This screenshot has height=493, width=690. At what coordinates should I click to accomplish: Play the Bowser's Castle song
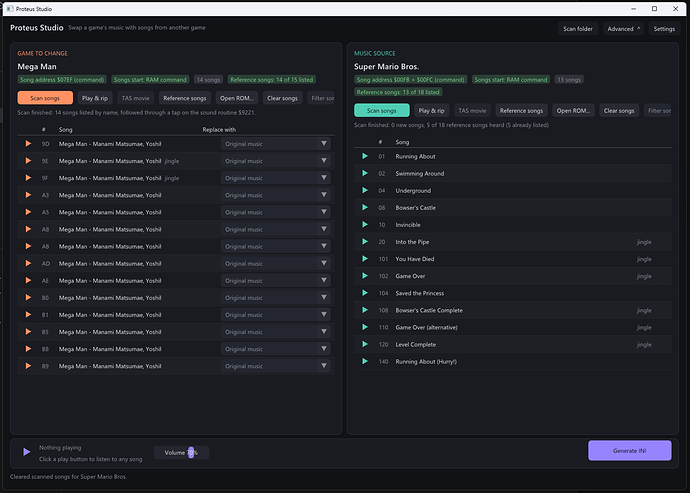tap(365, 207)
